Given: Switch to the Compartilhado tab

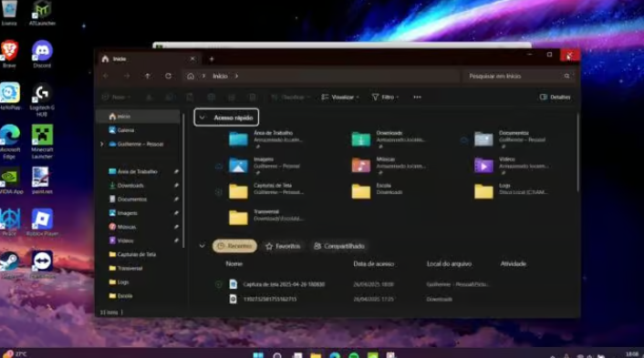Looking at the screenshot, I should pos(339,246).
